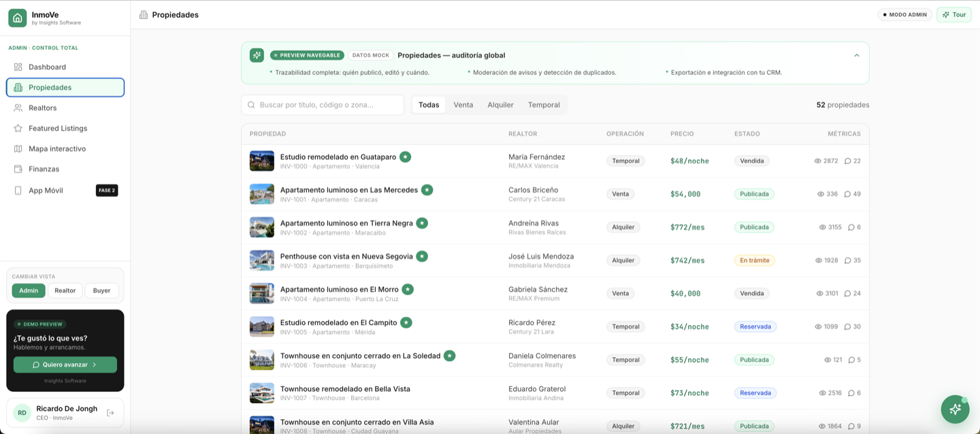Click the chevron arrow on Quiero avanzar

pos(95,365)
